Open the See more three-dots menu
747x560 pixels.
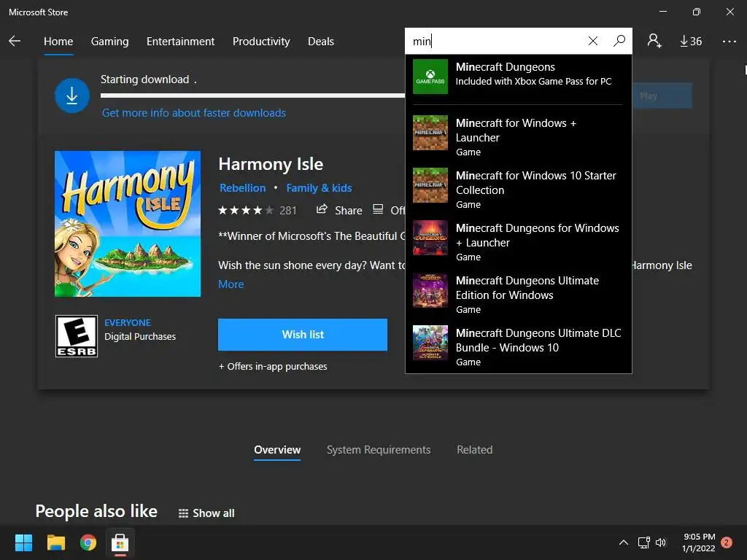coord(729,42)
